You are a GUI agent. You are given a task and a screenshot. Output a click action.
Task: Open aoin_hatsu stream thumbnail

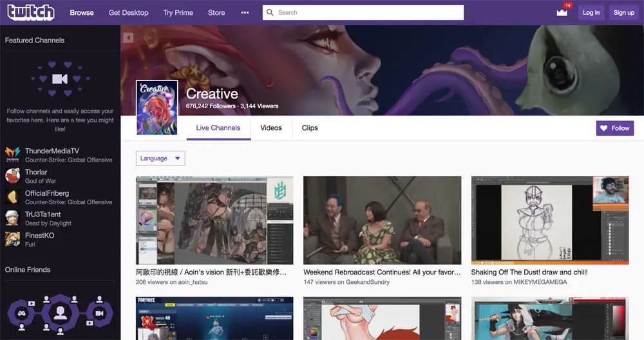coord(214,220)
